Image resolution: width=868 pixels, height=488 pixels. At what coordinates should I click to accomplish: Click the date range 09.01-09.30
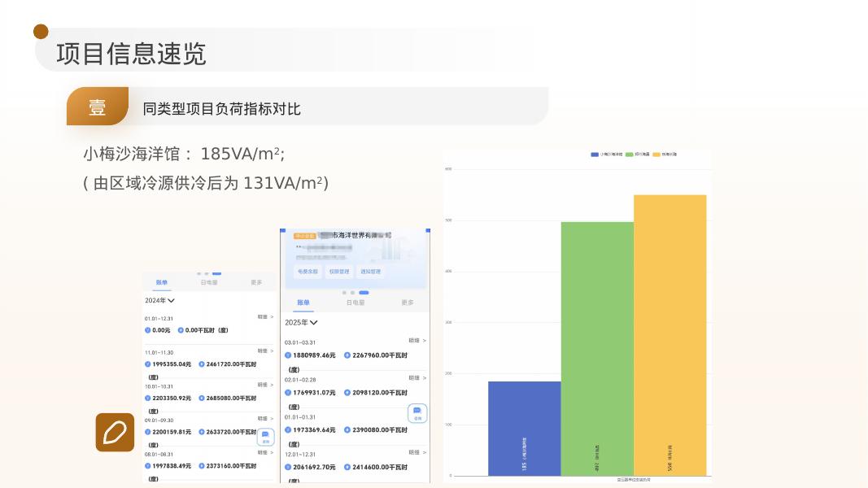pyautogui.click(x=159, y=420)
